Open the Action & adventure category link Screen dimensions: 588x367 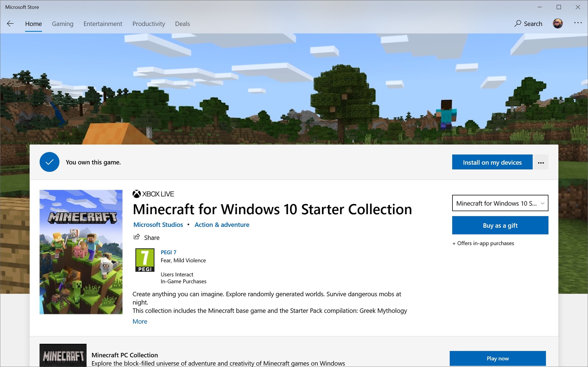click(222, 225)
